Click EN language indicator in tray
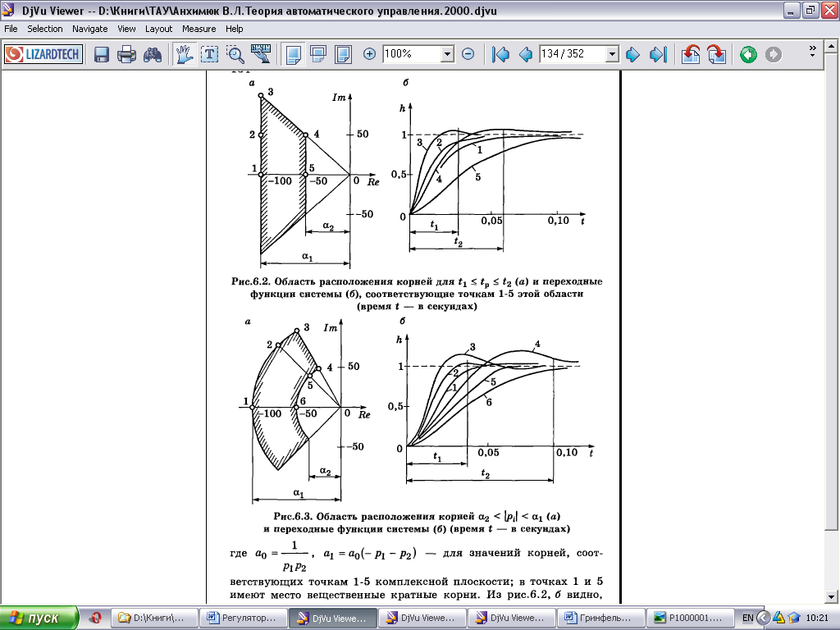The image size is (840, 630). tap(748, 618)
